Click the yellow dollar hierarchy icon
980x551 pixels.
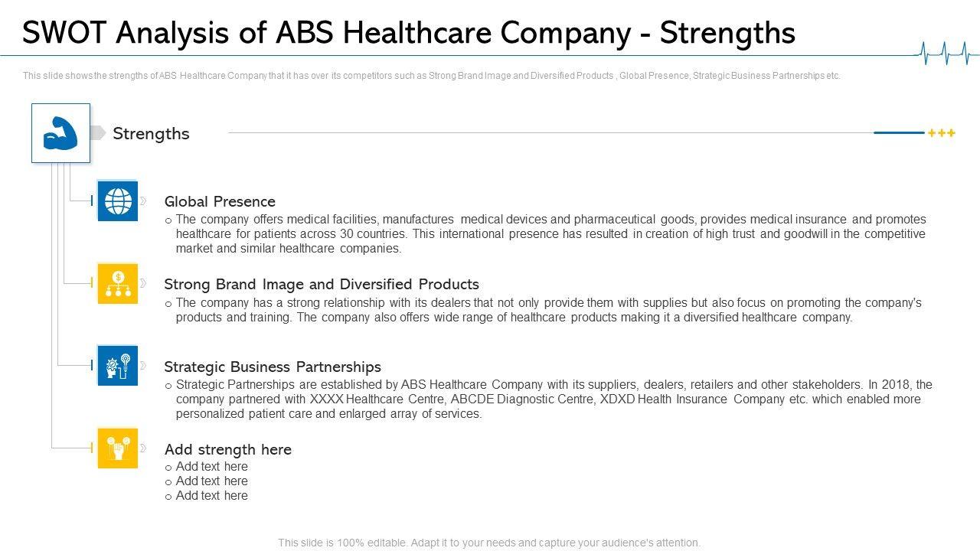click(x=118, y=283)
